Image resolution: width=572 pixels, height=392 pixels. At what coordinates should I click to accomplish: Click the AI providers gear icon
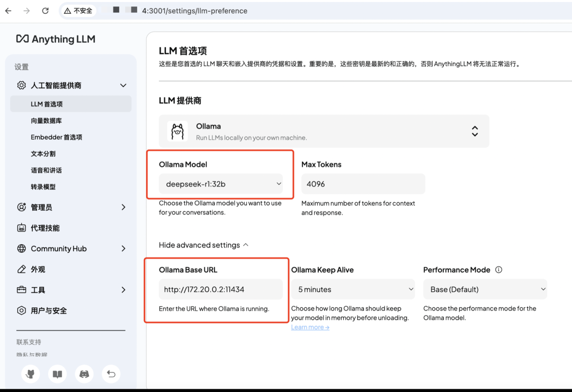click(x=22, y=85)
